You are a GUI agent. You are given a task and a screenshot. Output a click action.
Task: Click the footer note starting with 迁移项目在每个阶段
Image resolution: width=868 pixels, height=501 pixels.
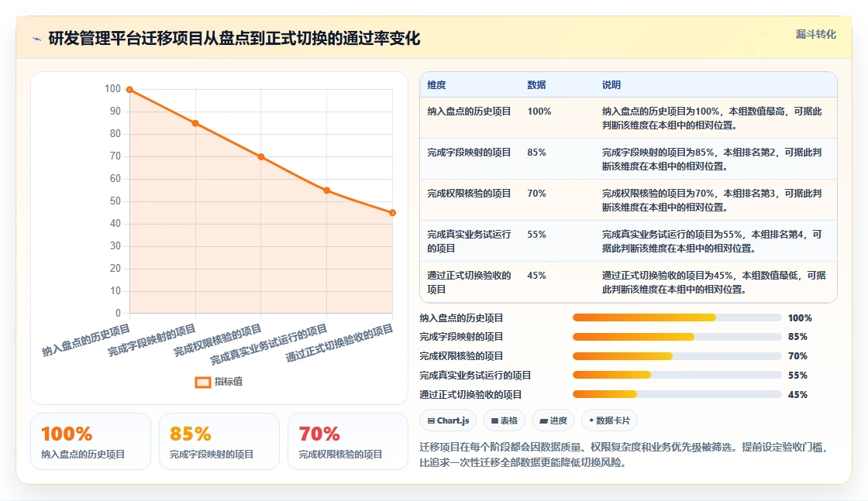tap(623, 455)
